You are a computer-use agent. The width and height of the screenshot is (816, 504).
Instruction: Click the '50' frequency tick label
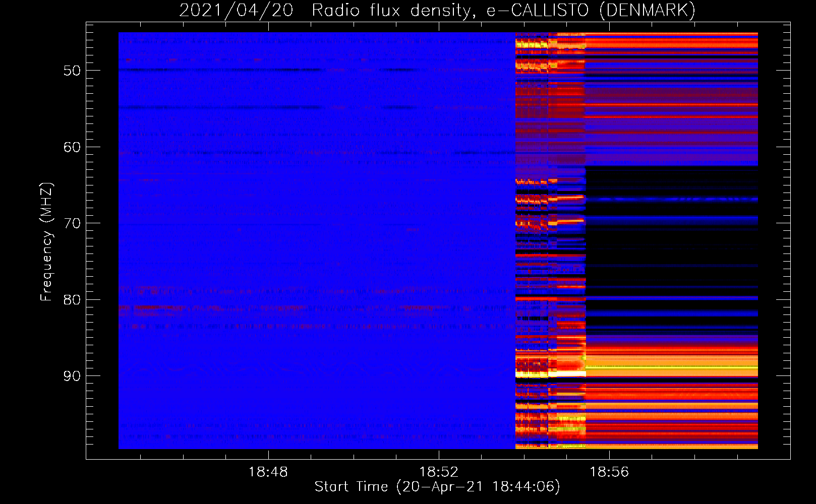72,71
